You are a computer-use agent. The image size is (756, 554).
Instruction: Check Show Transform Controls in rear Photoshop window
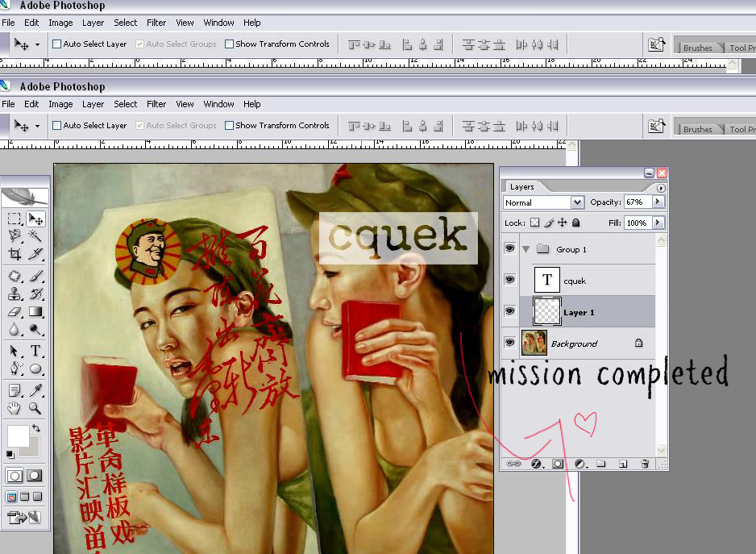click(x=230, y=44)
